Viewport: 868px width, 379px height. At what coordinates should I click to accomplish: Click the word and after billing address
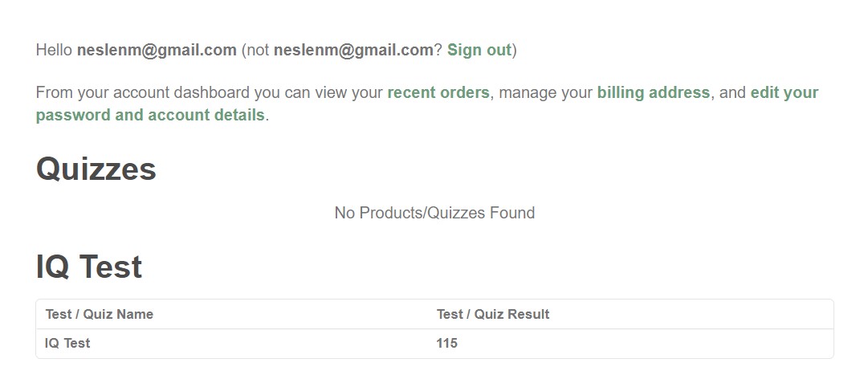click(732, 92)
